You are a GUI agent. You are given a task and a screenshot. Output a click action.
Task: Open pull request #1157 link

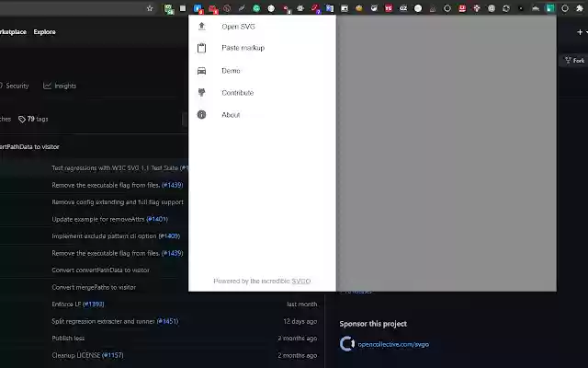pyautogui.click(x=112, y=355)
